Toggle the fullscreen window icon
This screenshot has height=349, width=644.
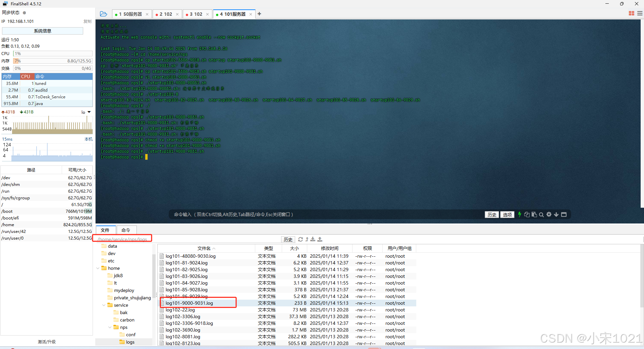coord(564,214)
